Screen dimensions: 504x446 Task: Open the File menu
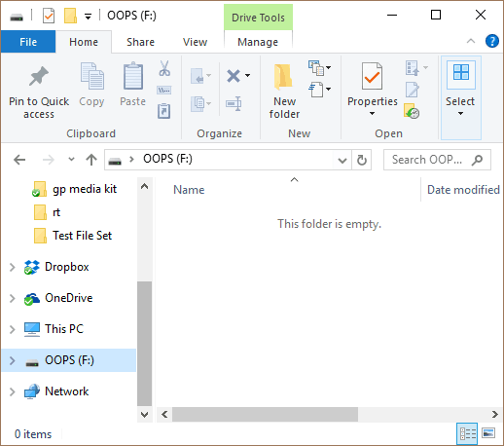(28, 42)
